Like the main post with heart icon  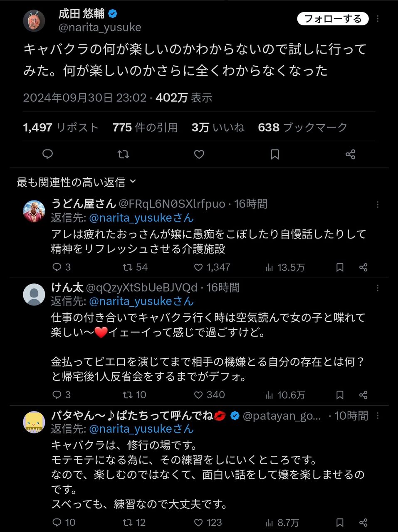click(x=199, y=154)
